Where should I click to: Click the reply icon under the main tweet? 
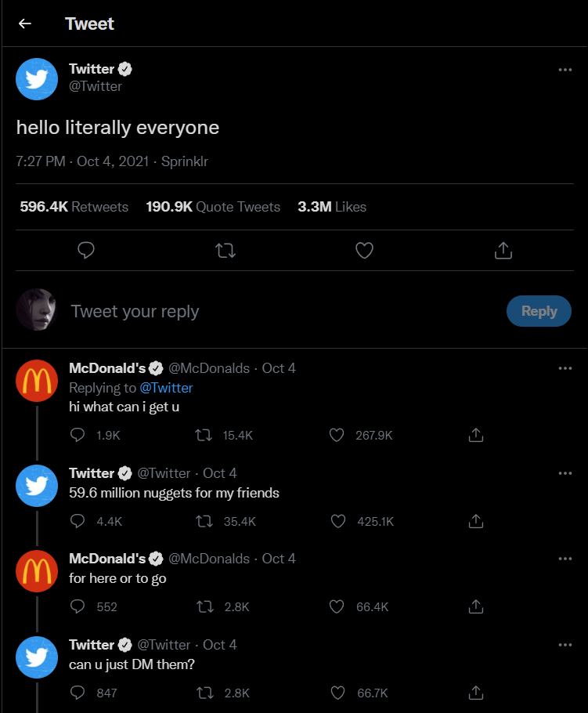point(87,250)
